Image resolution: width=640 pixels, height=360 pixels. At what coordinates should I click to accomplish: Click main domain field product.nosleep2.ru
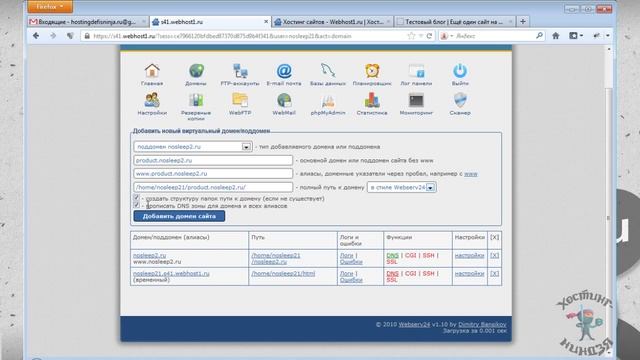(213, 160)
